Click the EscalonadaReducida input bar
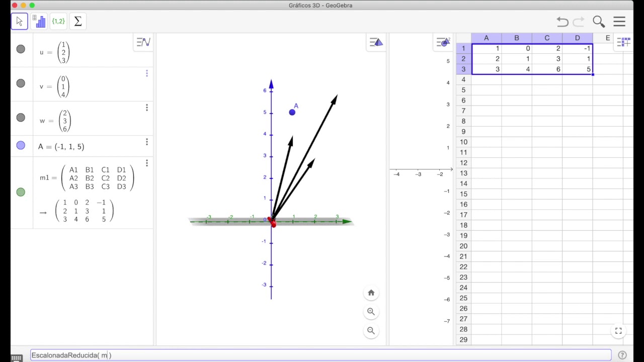 click(320, 355)
